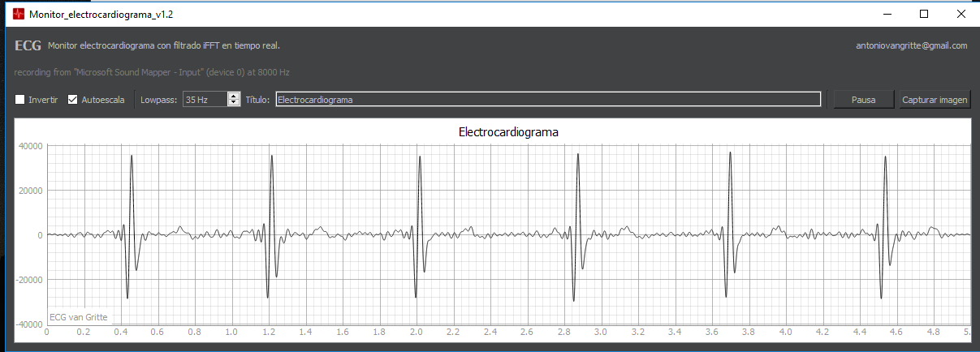
Task: Minimize the Monitor_electrocardiograma window
Action: pos(886,14)
